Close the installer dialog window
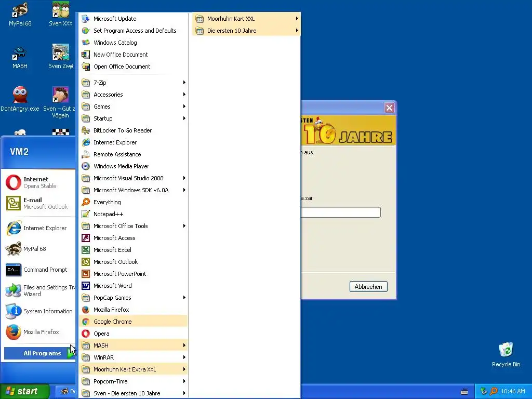The width and height of the screenshot is (532, 399). pyautogui.click(x=389, y=108)
